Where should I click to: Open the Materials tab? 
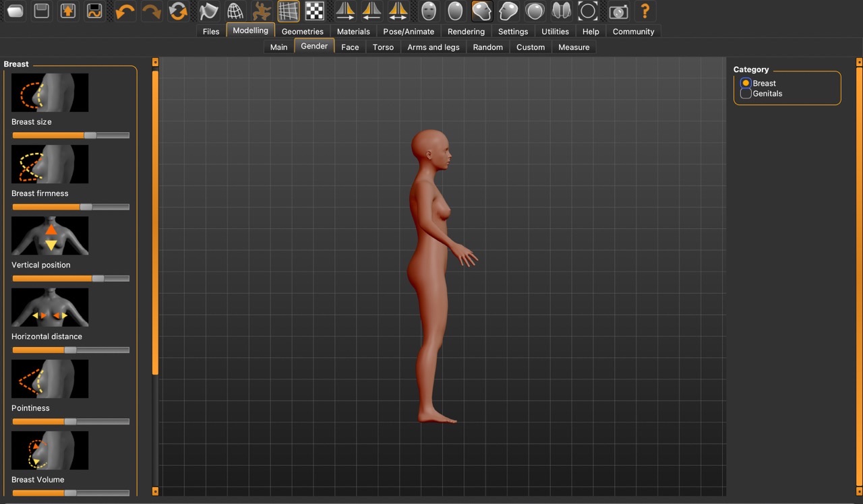click(x=353, y=32)
